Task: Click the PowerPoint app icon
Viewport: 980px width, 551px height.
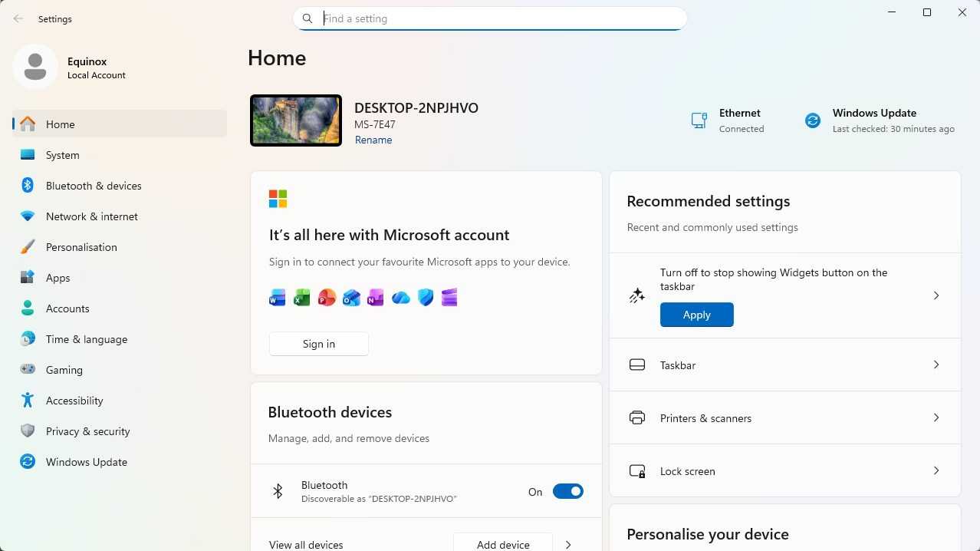Action: tap(327, 298)
